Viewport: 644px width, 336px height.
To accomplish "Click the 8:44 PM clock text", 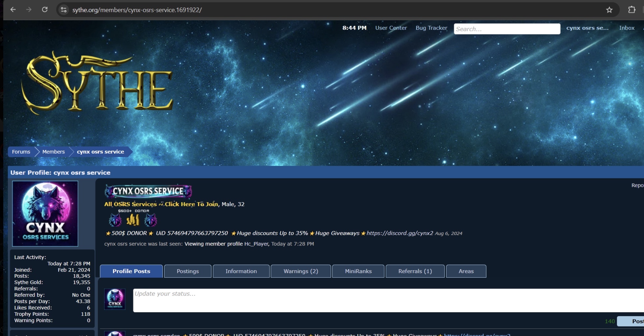I will [354, 28].
